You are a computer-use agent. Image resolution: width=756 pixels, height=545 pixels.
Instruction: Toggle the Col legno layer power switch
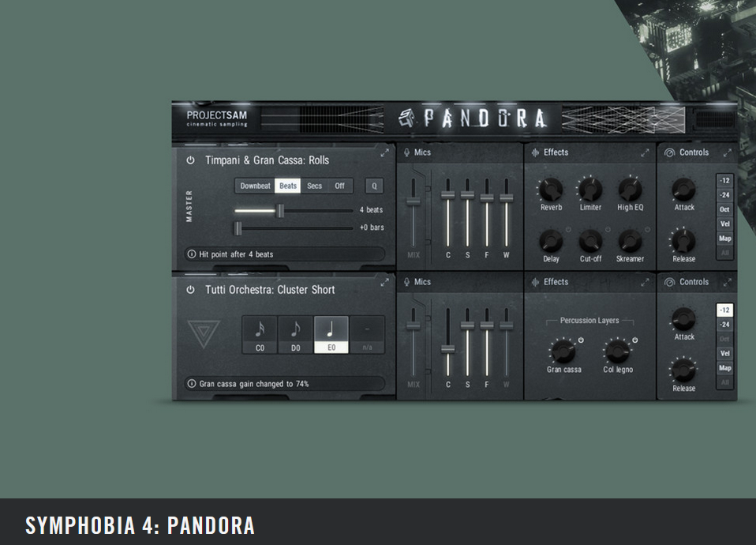tap(635, 340)
